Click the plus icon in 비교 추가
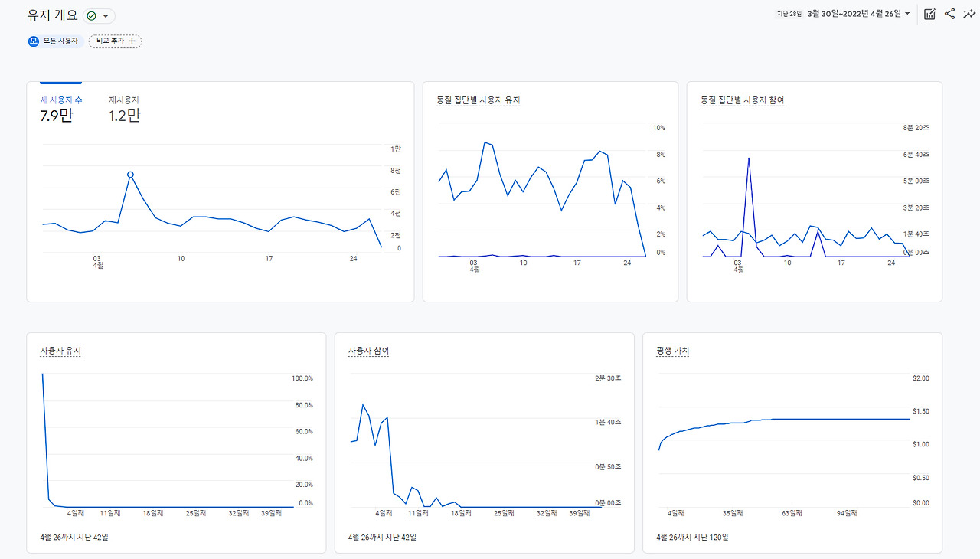 (x=132, y=41)
